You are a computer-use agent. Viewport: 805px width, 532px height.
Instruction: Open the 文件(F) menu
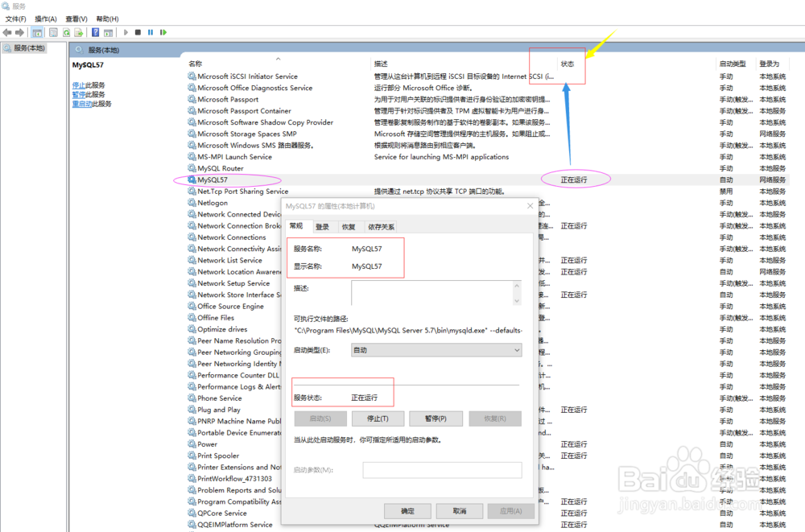(x=15, y=19)
